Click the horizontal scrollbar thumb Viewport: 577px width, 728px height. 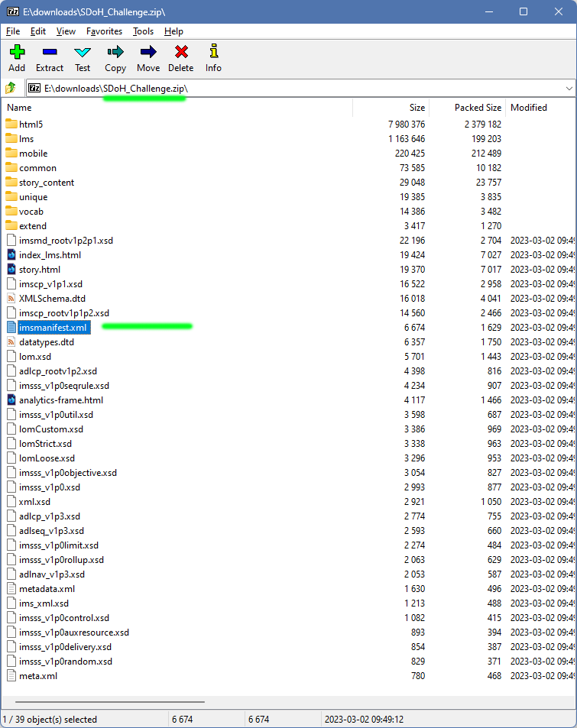click(x=109, y=702)
